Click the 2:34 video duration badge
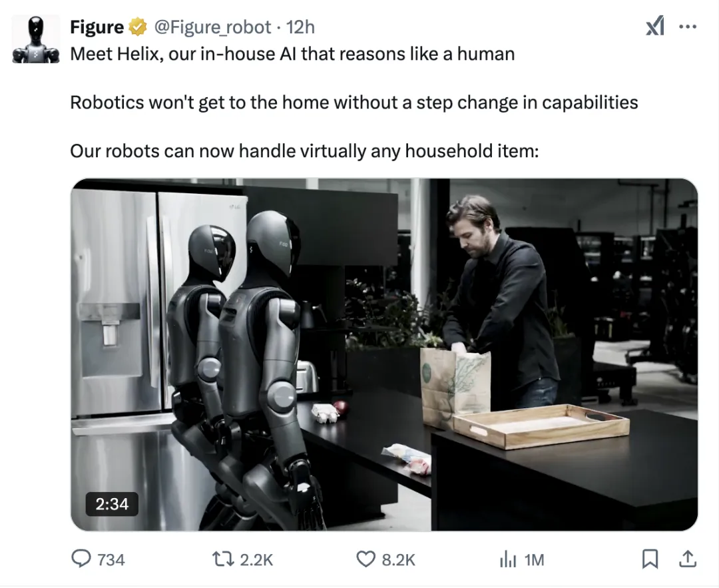This screenshot has width=719, height=588. [x=112, y=504]
